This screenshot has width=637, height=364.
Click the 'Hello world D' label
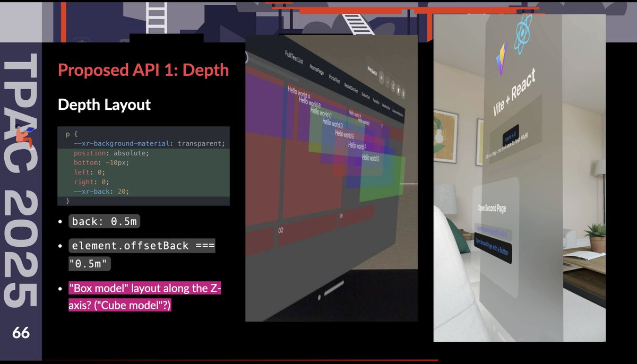[x=334, y=124]
